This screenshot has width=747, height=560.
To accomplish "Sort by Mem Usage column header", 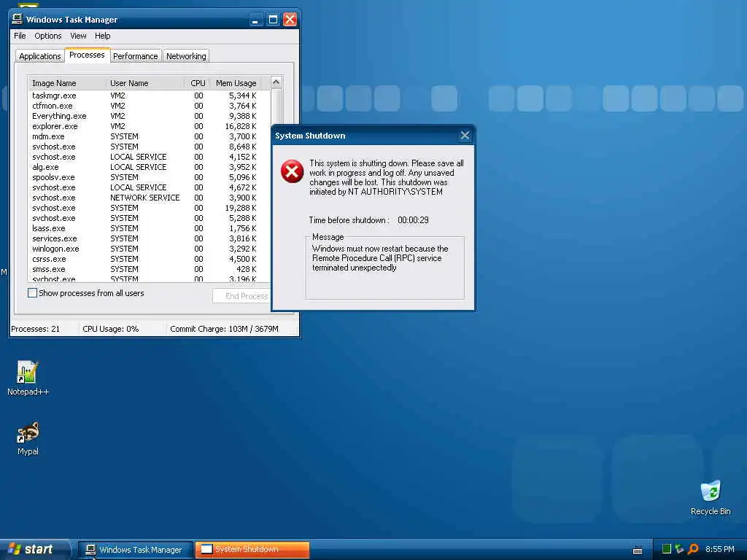I will pos(236,83).
